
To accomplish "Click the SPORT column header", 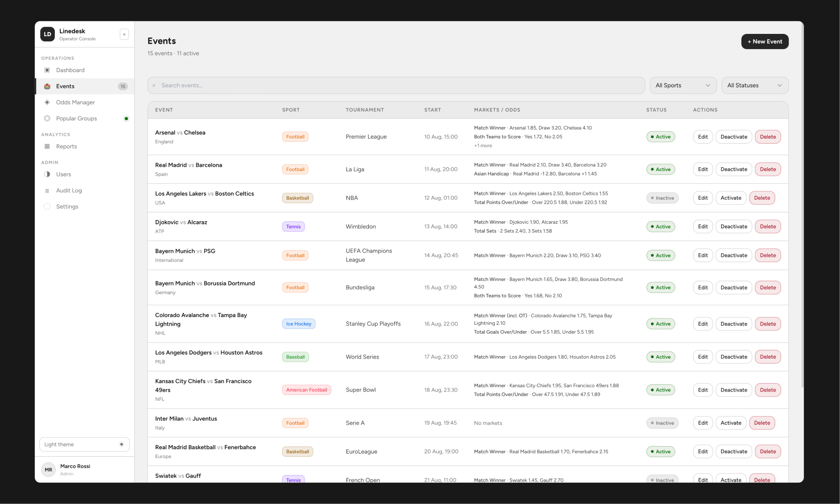I will [x=291, y=110].
